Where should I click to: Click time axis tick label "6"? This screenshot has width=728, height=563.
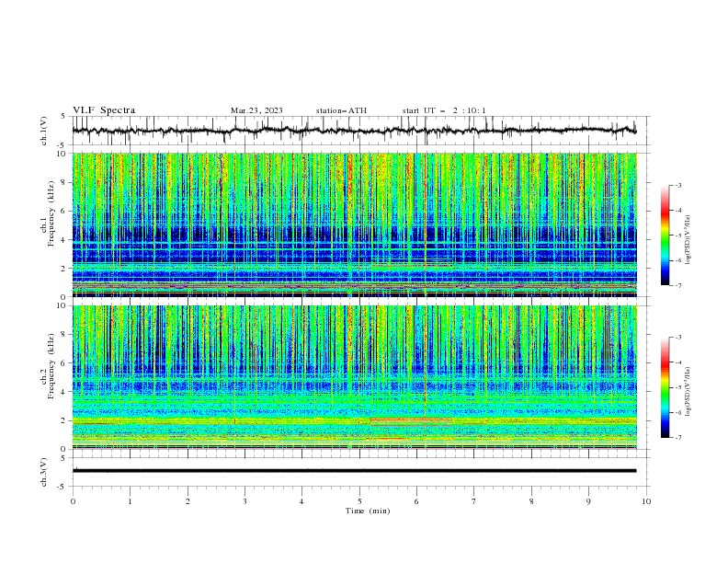point(416,501)
